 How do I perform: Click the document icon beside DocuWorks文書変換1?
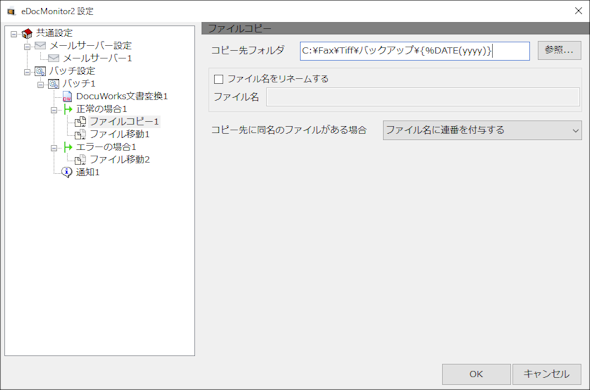pos(67,96)
